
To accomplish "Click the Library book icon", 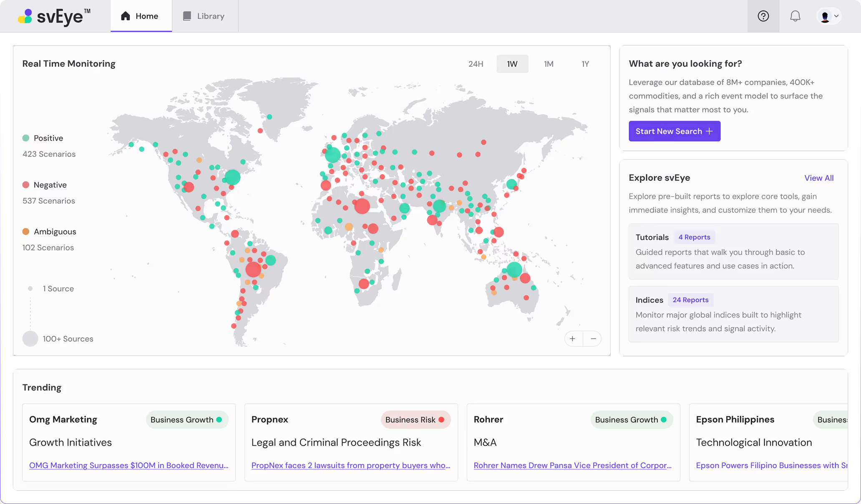I will click(187, 16).
